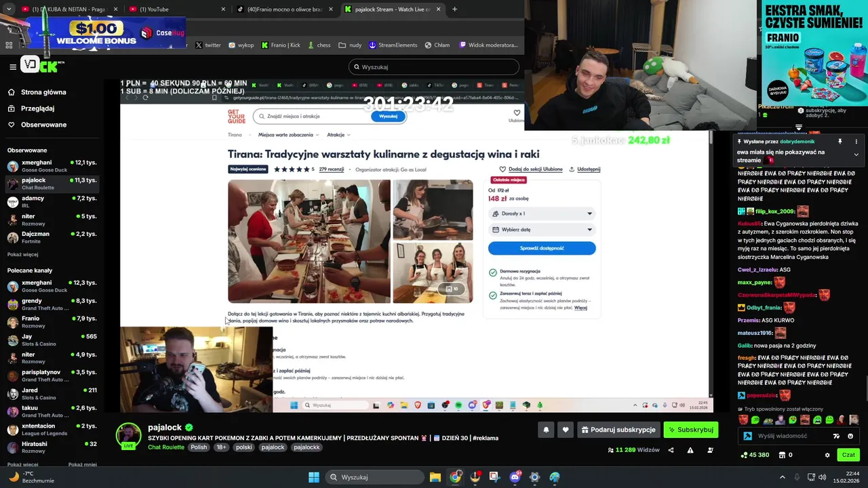Screen dimensions: 868x488
Task: Expand Miejsca warte zobaczenia menu
Action: pyautogui.click(x=288, y=135)
